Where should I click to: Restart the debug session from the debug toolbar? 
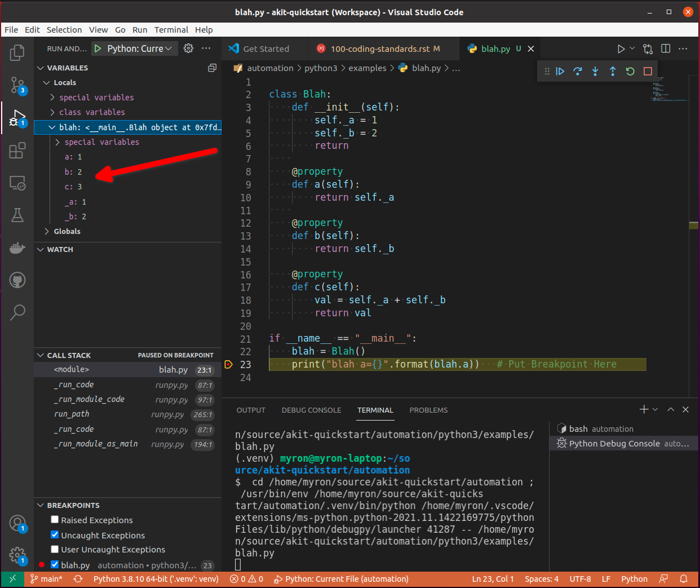[630, 71]
